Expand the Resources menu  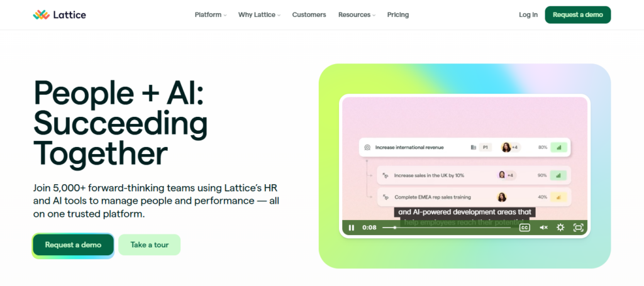357,15
